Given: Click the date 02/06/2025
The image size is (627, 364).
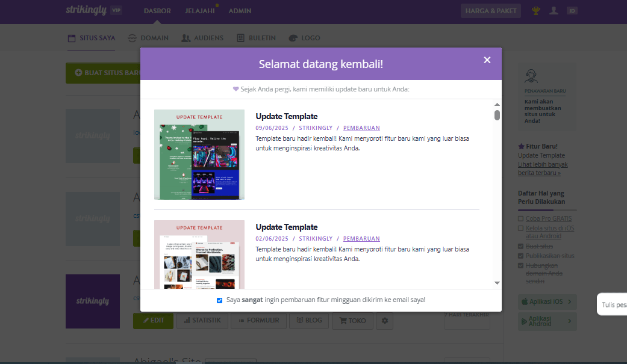Looking at the screenshot, I should 272,238.
